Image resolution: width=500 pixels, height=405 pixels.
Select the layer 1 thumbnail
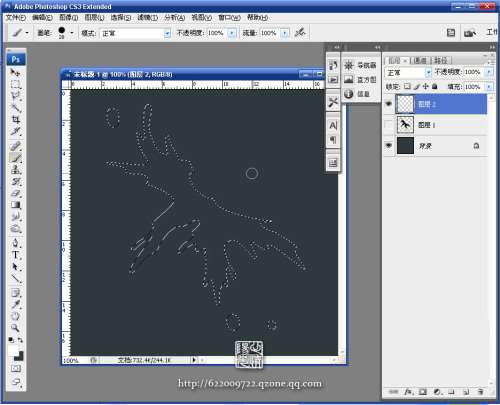405,125
